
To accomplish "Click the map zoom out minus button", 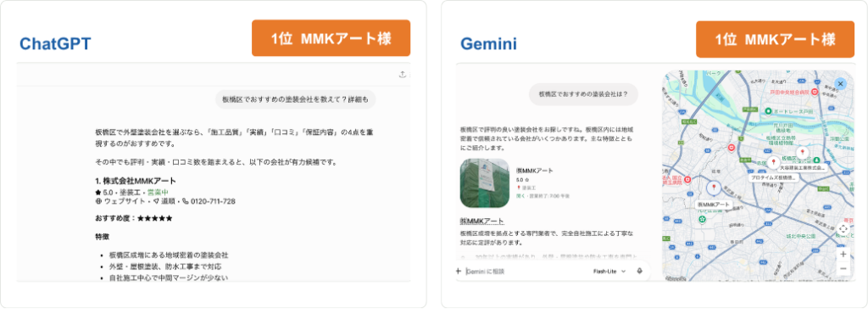I will (x=843, y=268).
